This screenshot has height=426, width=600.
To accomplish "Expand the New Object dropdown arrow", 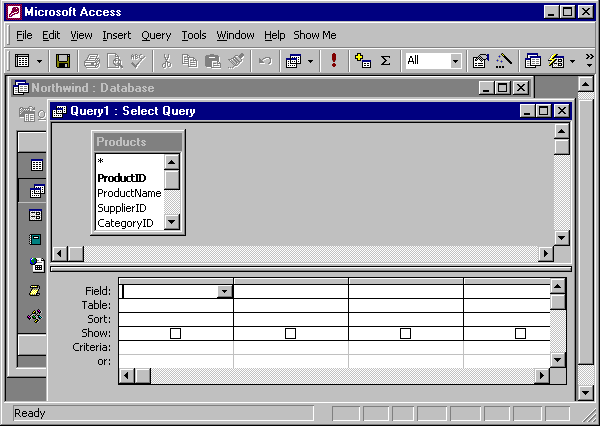I will click(x=572, y=61).
